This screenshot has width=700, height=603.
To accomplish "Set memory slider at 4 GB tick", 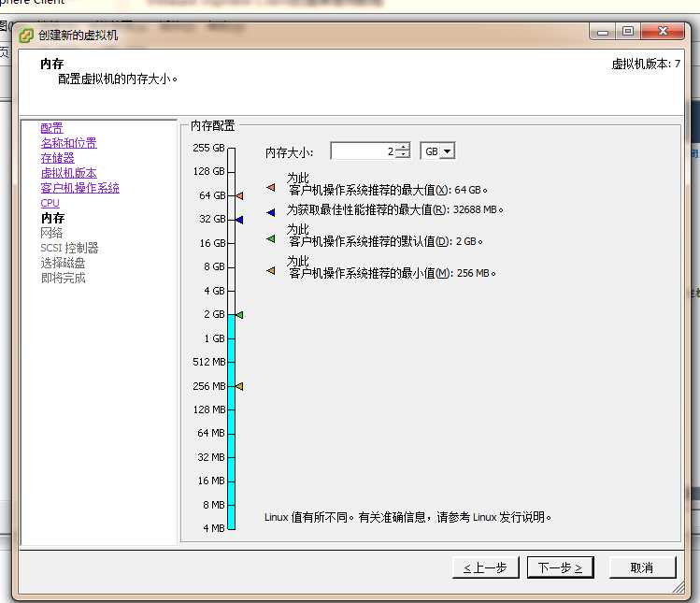I will pyautogui.click(x=231, y=291).
